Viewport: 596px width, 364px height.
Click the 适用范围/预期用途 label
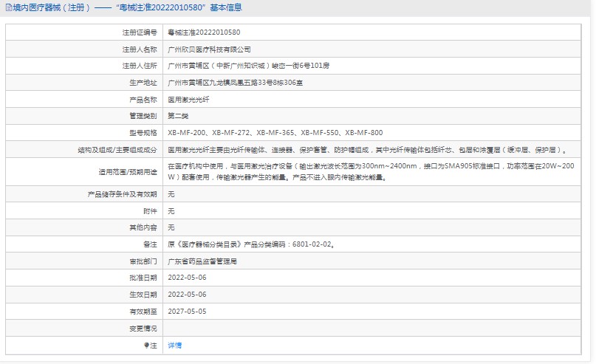click(x=128, y=172)
